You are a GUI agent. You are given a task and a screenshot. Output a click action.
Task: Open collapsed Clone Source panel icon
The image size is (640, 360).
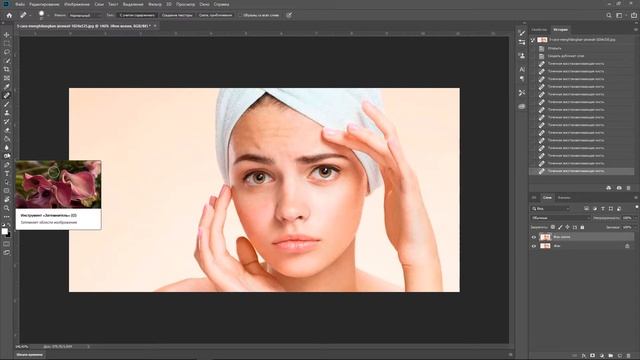click(522, 56)
